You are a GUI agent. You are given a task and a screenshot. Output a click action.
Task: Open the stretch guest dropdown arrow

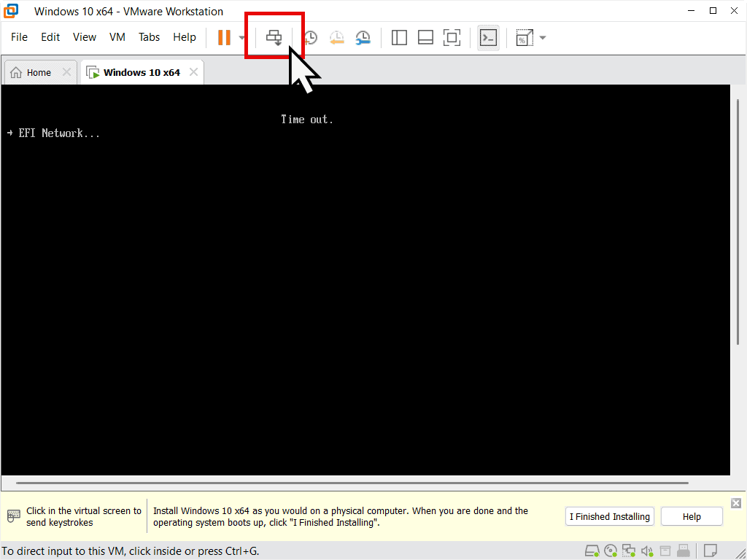click(x=543, y=38)
